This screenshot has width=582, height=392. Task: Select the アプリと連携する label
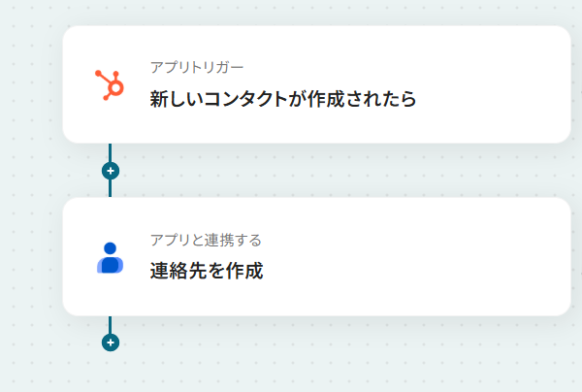click(206, 240)
